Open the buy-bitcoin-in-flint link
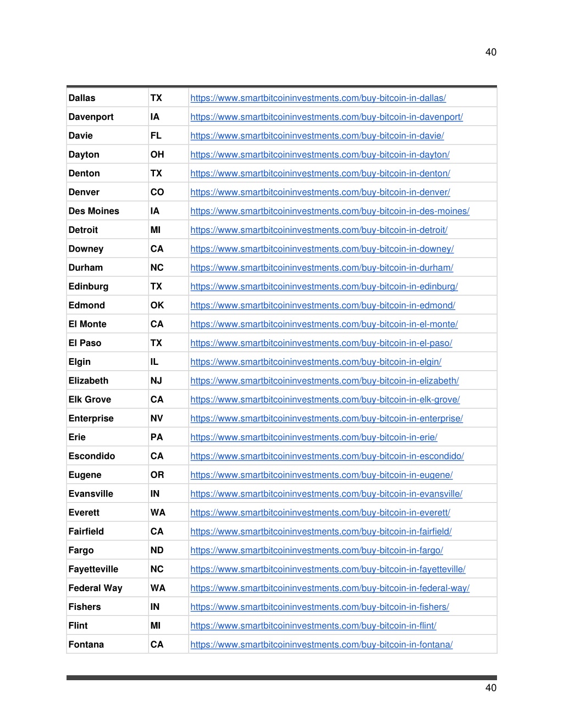 313,626
